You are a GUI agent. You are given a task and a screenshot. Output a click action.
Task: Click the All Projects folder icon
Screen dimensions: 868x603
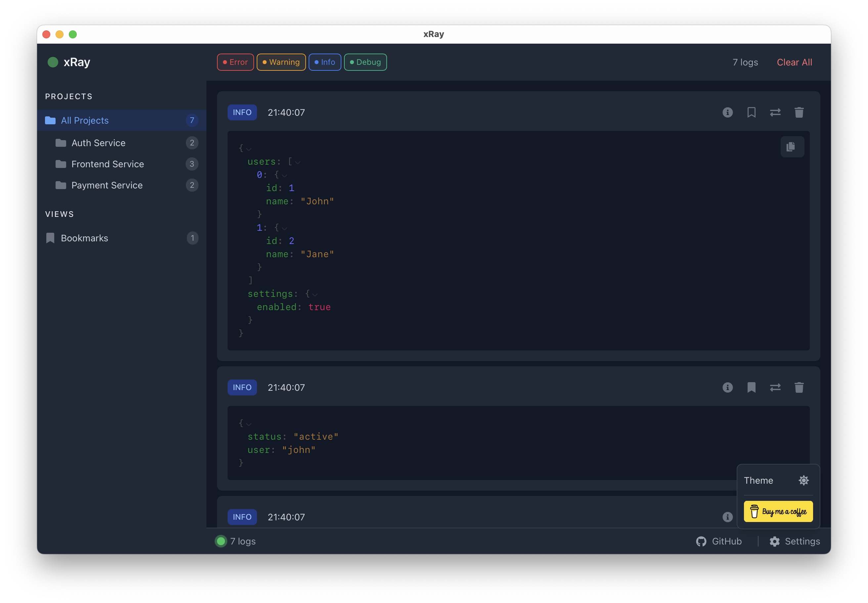[x=50, y=121]
